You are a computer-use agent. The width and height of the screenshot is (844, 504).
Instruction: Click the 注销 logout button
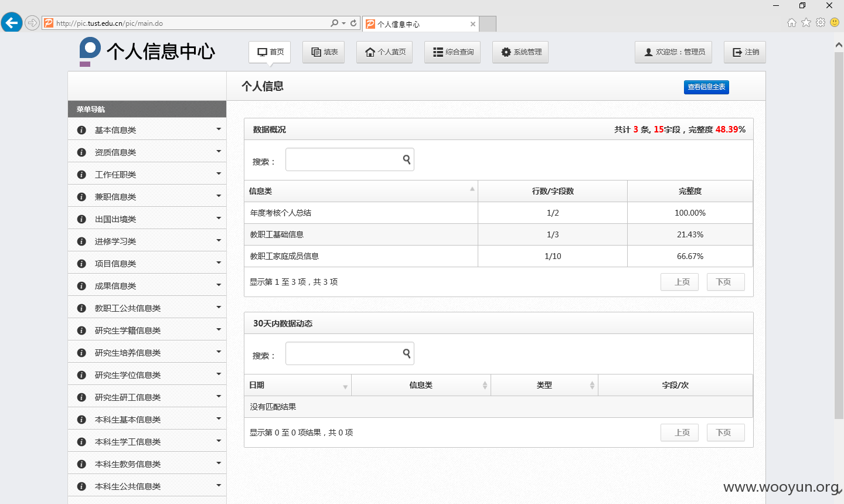(745, 52)
